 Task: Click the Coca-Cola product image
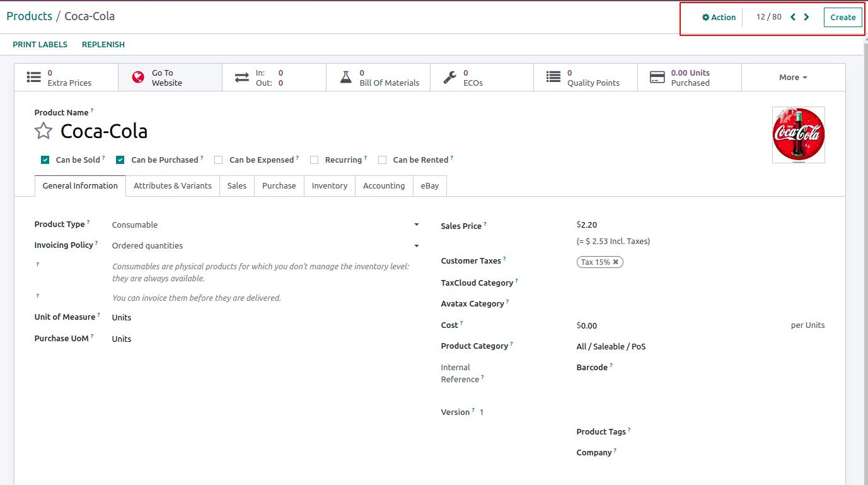(x=799, y=135)
